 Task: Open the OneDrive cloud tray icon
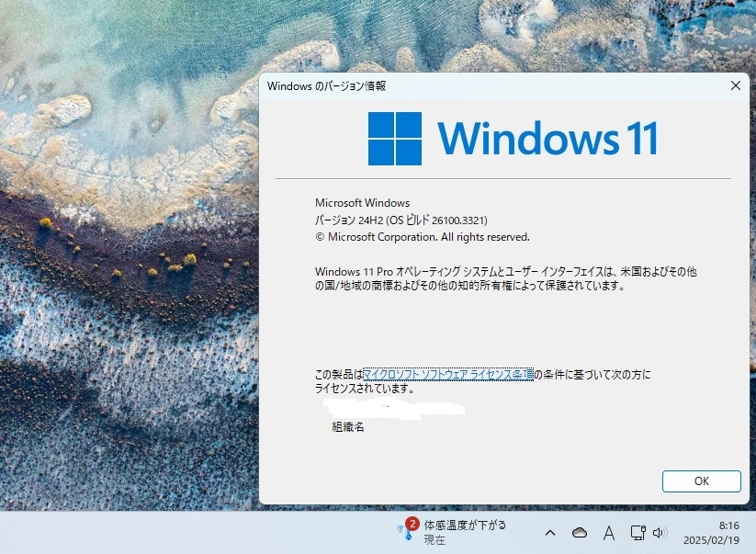pyautogui.click(x=579, y=533)
